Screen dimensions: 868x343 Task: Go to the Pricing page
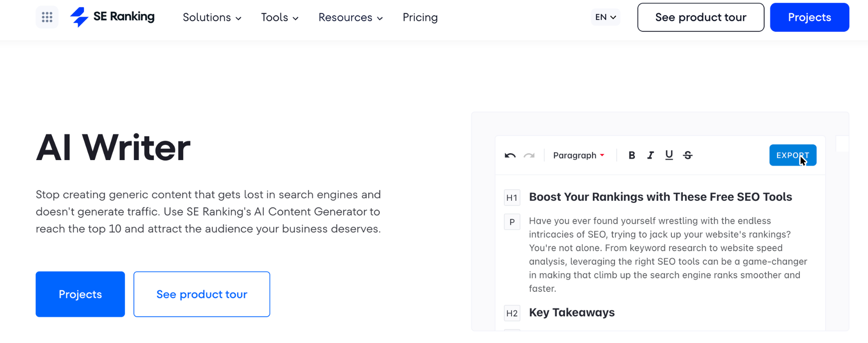coord(420,17)
